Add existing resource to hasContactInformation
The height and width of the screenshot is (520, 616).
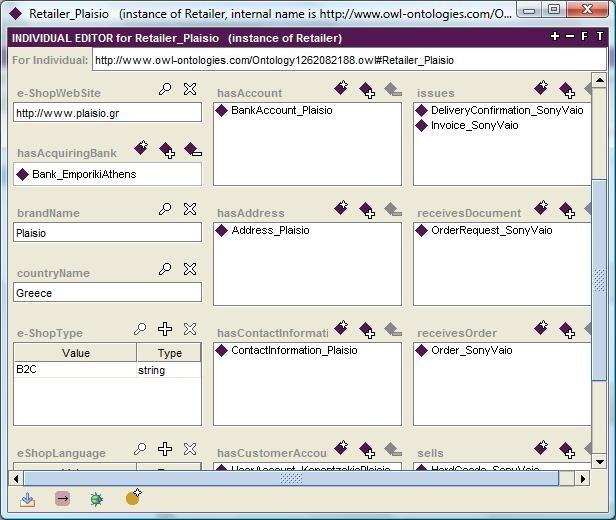pos(367,330)
